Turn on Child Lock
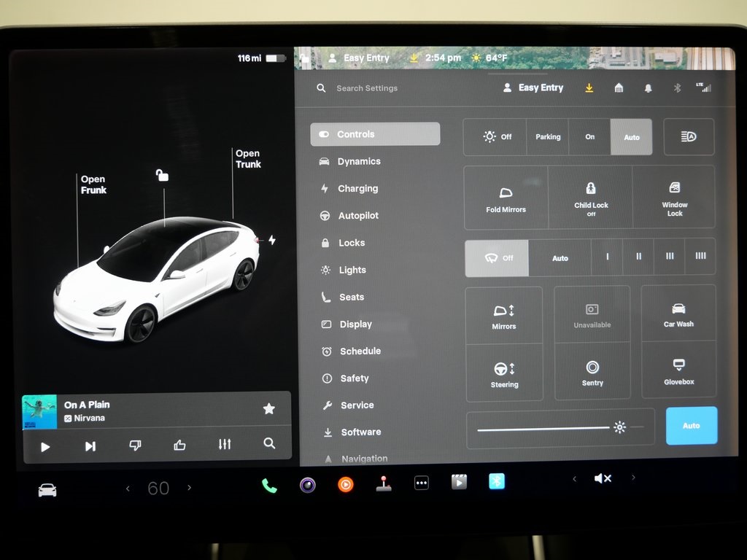 coord(591,197)
